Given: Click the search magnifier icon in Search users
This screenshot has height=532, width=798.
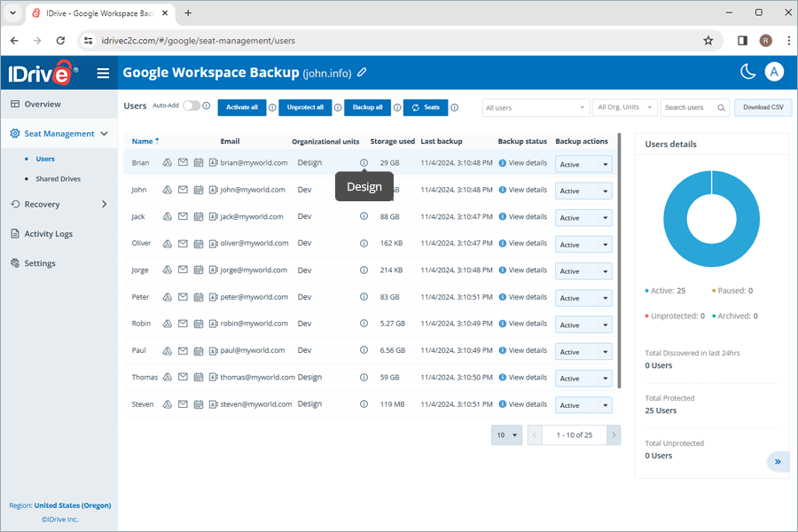Looking at the screenshot, I should click(722, 108).
